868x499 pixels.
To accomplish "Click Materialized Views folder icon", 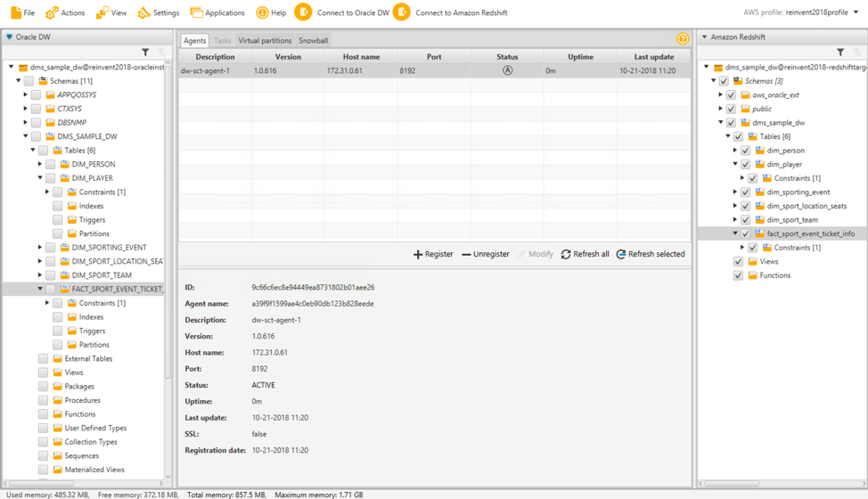I will point(57,469).
